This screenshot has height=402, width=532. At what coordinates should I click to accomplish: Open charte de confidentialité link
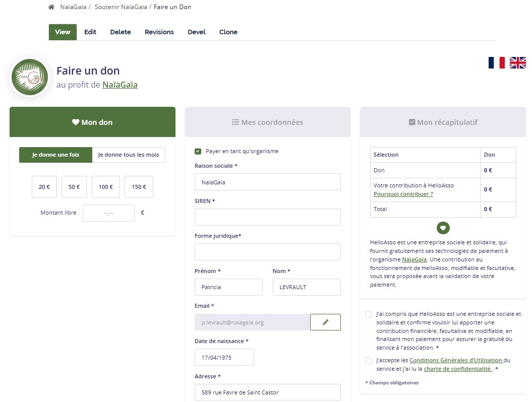[x=457, y=369]
